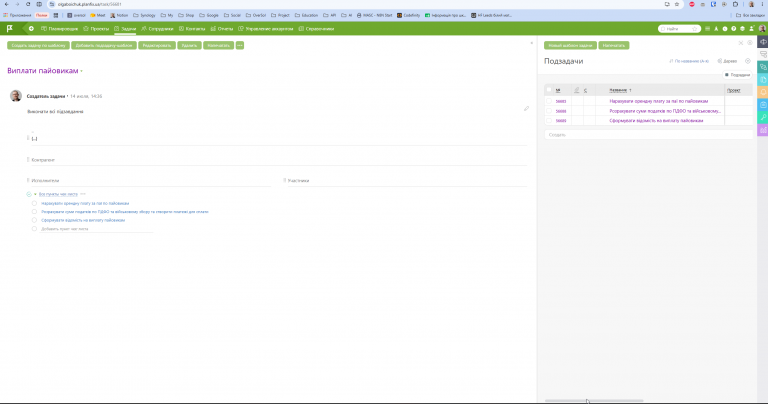
Task: Click the task creator avatar
Action: (x=16, y=96)
